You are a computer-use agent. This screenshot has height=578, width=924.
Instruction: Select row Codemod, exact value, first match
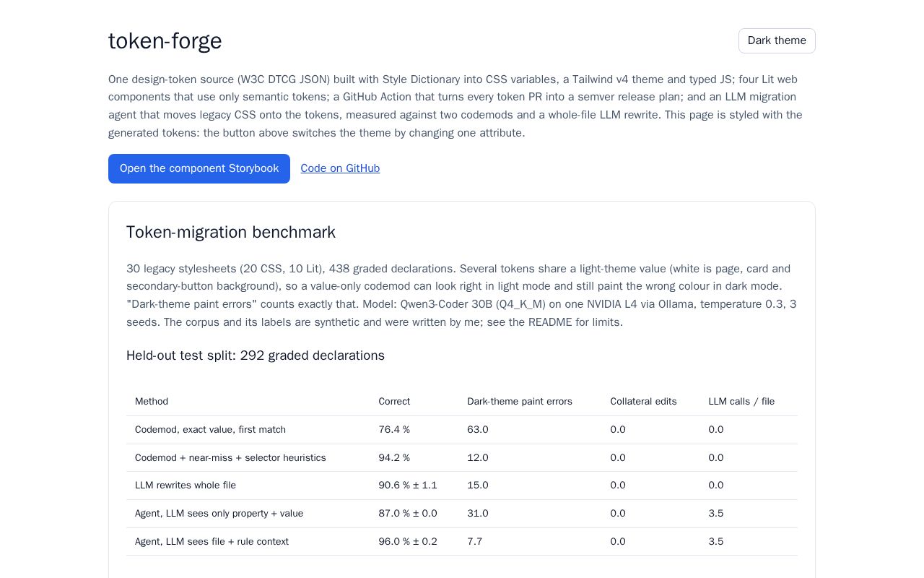coord(462,430)
